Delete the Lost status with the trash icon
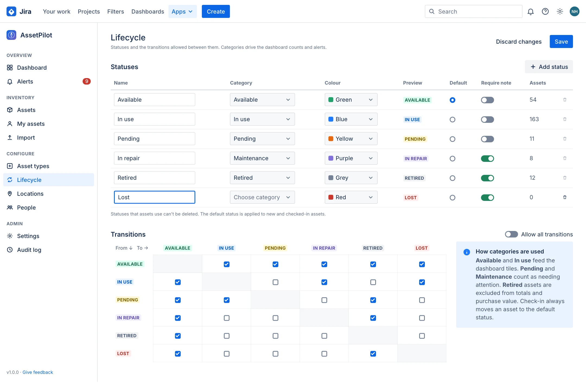This screenshot has width=586, height=392. 565,197
